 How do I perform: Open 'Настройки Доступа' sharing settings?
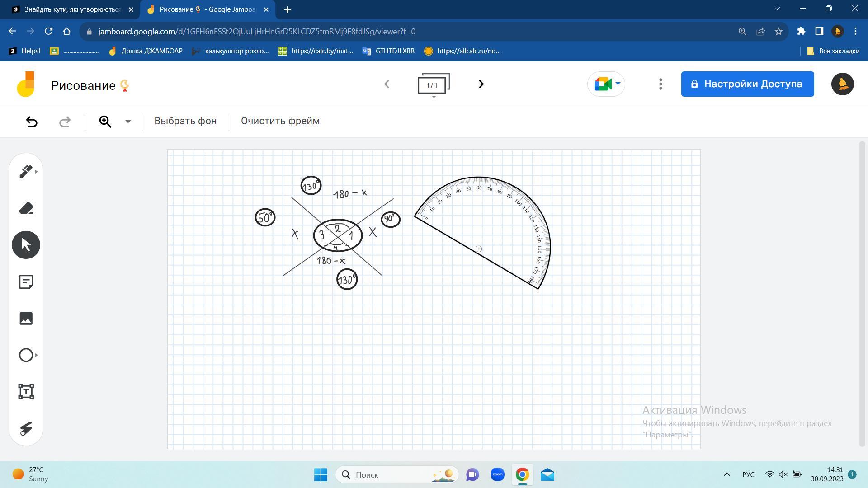point(747,84)
